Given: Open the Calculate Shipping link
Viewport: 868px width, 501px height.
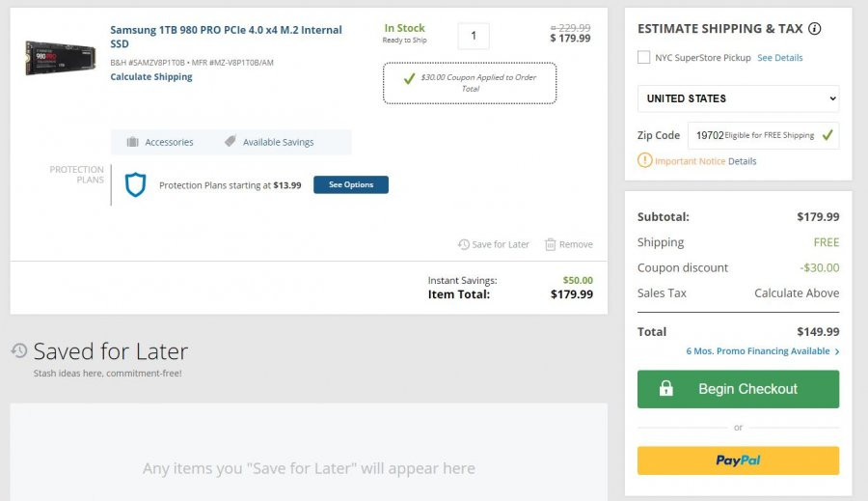Looking at the screenshot, I should (x=151, y=77).
